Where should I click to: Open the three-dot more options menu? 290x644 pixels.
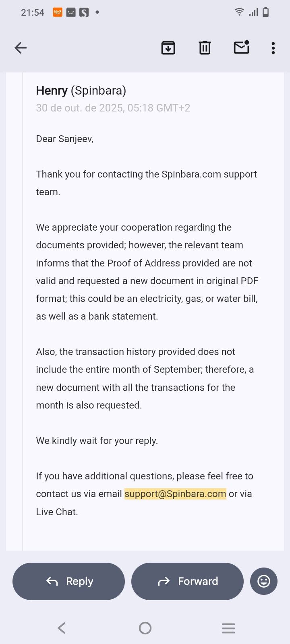pos(273,48)
